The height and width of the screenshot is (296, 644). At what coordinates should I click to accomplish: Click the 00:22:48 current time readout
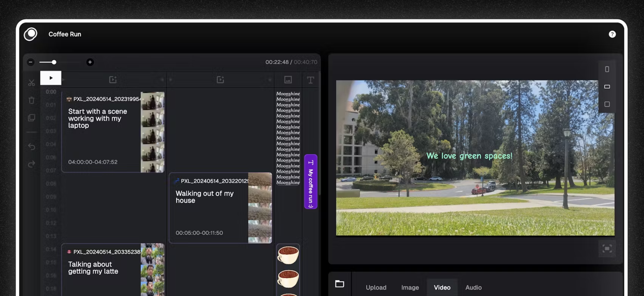[277, 62]
